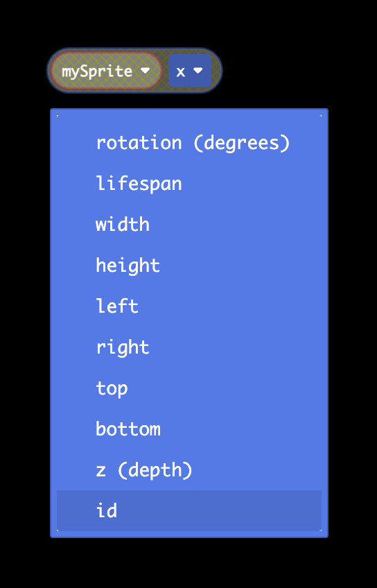Select the height property entry
The image size is (377, 588).
click(x=189, y=265)
